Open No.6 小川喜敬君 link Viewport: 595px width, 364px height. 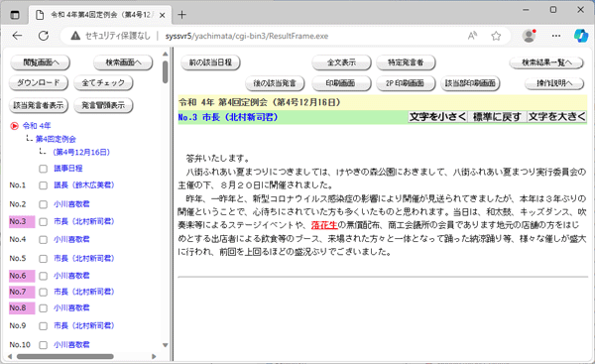pos(71,276)
